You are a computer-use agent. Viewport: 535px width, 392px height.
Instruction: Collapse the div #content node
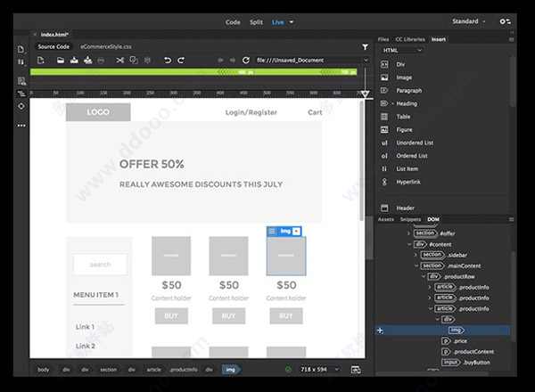point(409,244)
